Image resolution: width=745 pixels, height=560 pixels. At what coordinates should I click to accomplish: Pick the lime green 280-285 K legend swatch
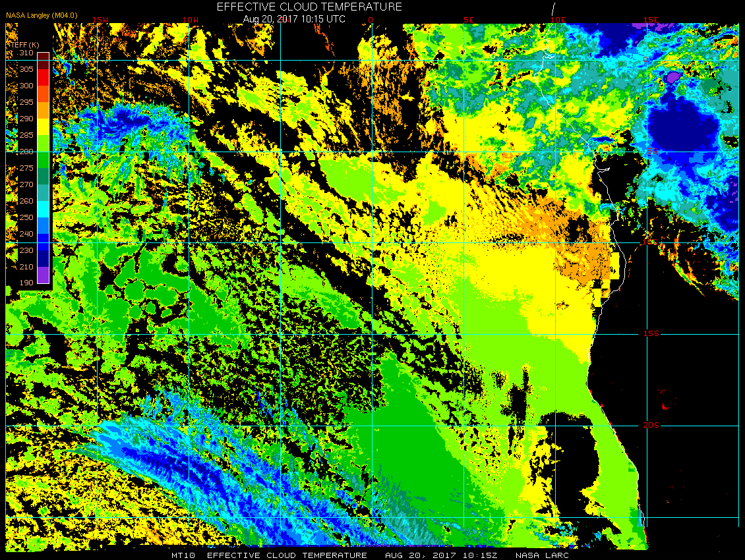click(x=44, y=144)
